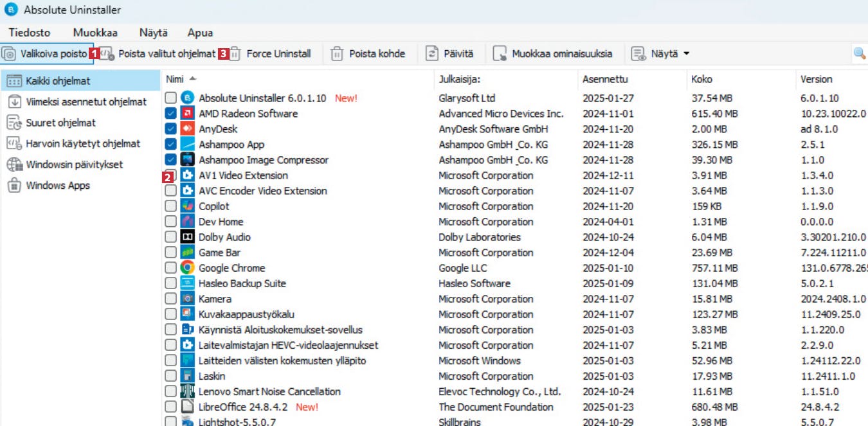The image size is (868, 426).
Task: Toggle Valikoiva poisto mode button
Action: 48,54
